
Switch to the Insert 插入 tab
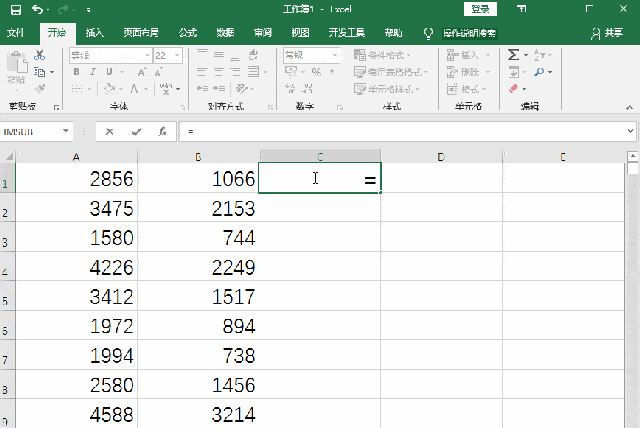click(x=94, y=33)
